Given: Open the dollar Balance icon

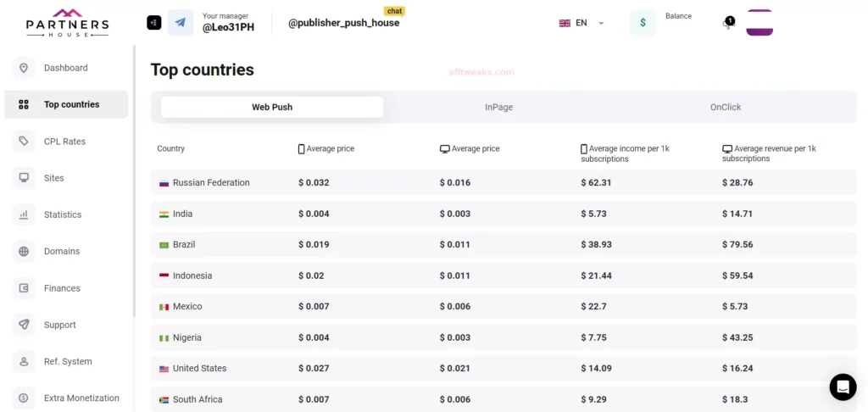Looking at the screenshot, I should click(x=643, y=23).
